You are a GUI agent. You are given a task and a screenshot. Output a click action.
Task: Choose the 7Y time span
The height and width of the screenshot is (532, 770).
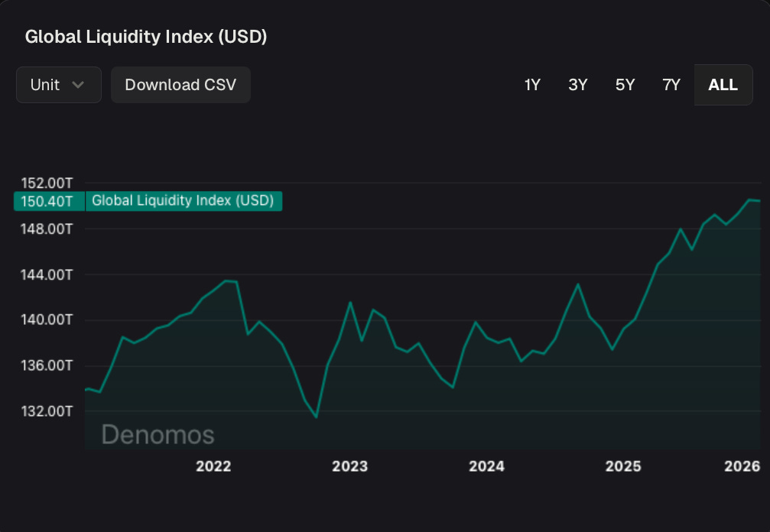671,85
